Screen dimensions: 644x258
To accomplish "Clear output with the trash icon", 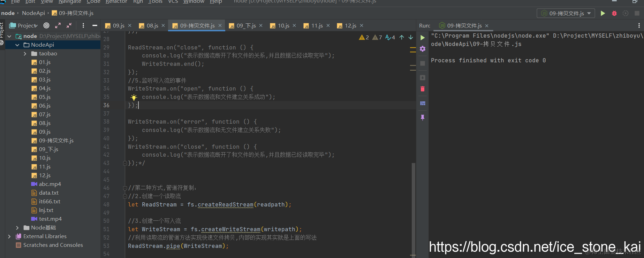I will (423, 89).
